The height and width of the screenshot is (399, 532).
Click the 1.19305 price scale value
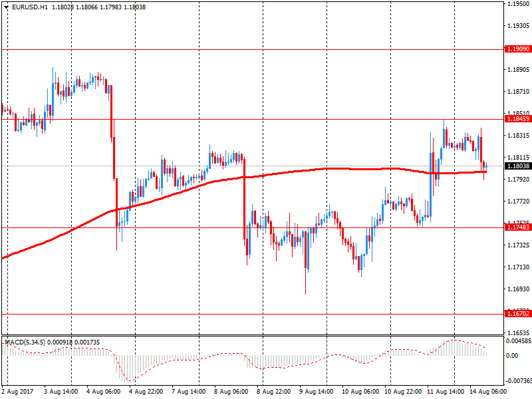[x=519, y=26]
